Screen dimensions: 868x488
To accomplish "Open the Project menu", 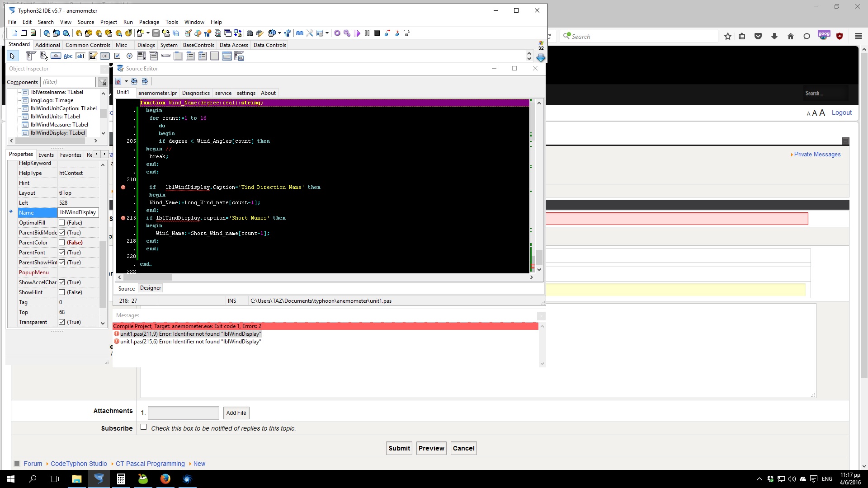I will pos(108,22).
